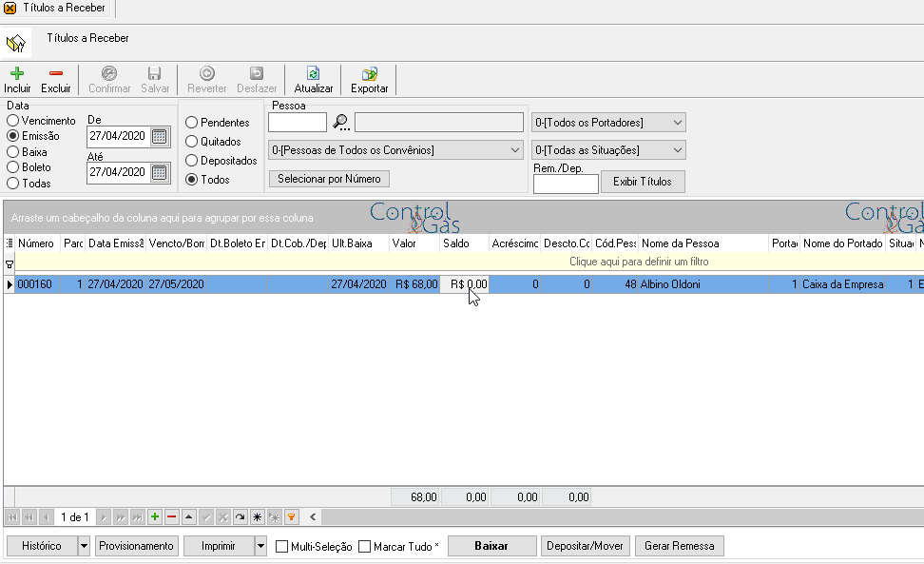This screenshot has height=564, width=924.
Task: Enable the Multi-Seleção checkbox
Action: click(281, 546)
